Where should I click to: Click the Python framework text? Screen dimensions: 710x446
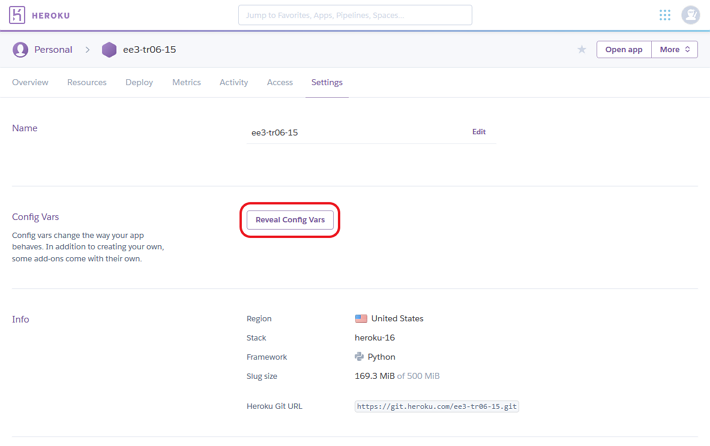pyautogui.click(x=381, y=357)
